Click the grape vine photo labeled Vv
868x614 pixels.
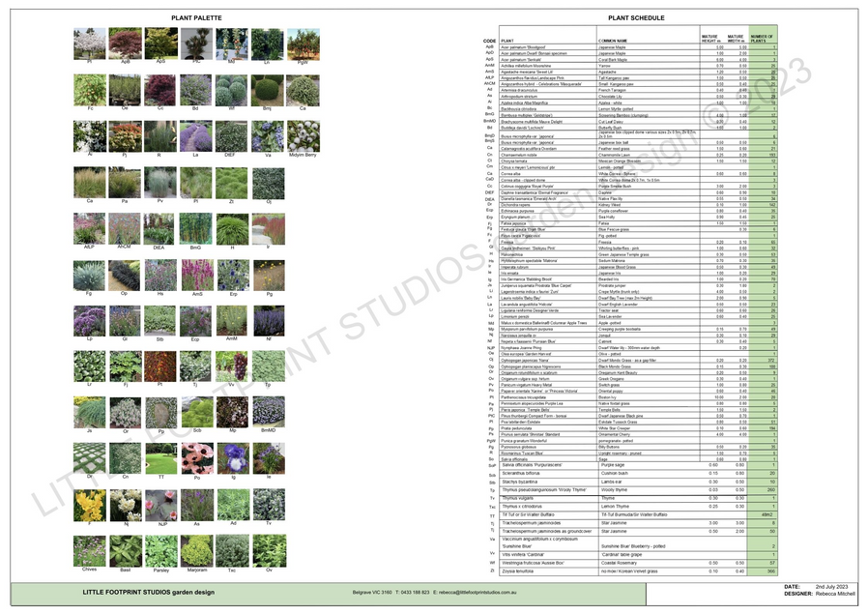[x=232, y=365]
